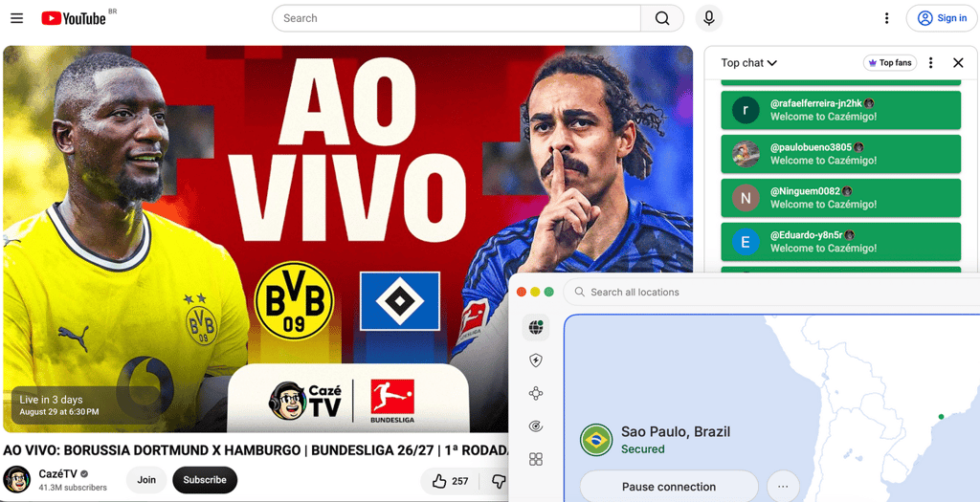The height and width of the screenshot is (502, 980).
Task: Click @rafaelferreira-jn2hk username in chat
Action: tap(816, 103)
